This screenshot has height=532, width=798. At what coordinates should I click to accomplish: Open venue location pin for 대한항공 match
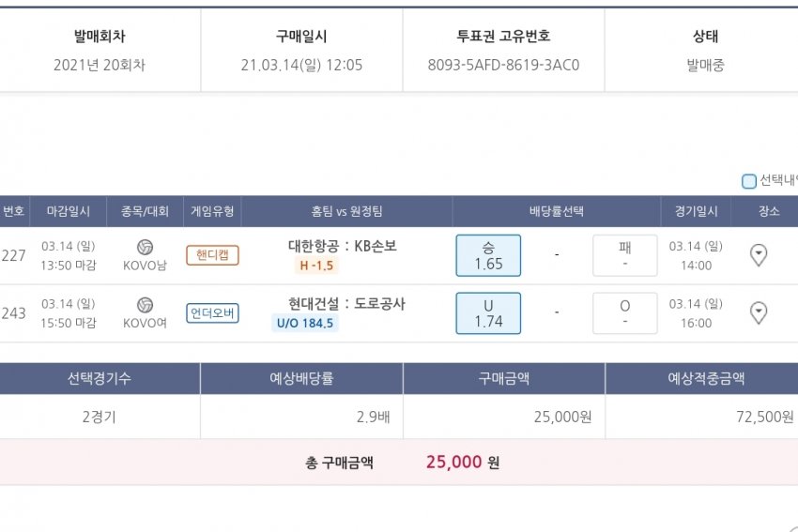[x=759, y=255]
